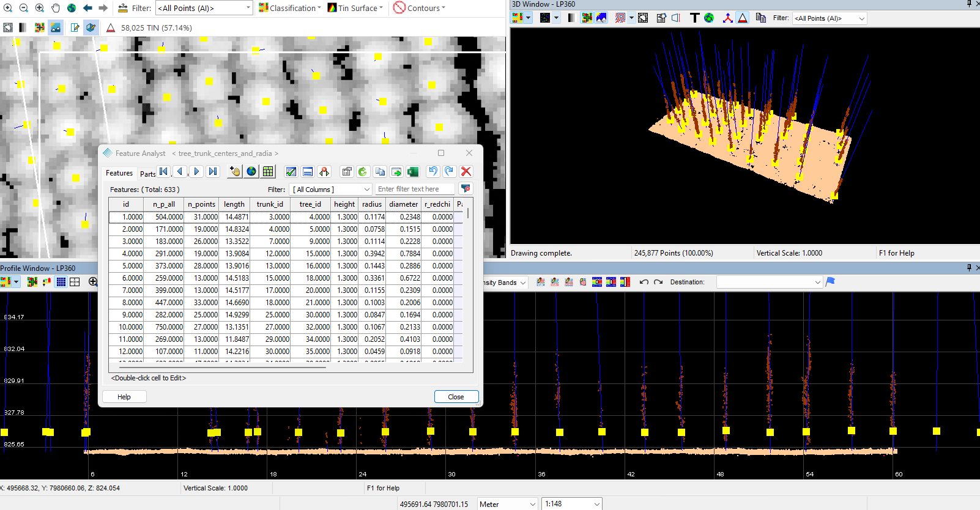980x510 pixels.
Task: Click the red X delete icon
Action: [466, 172]
